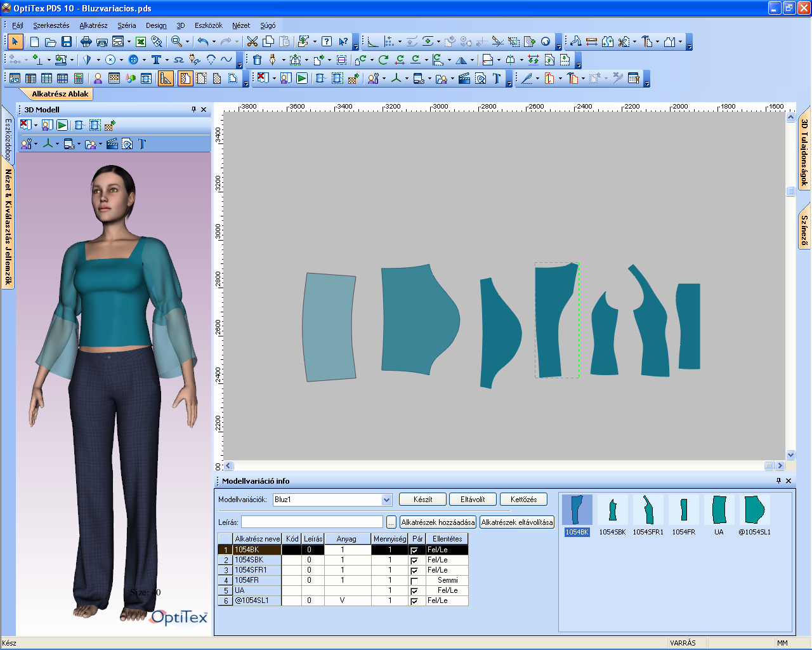Select the text T tool in second toolbar row
Screen dimensions: 812x650
tap(156, 60)
